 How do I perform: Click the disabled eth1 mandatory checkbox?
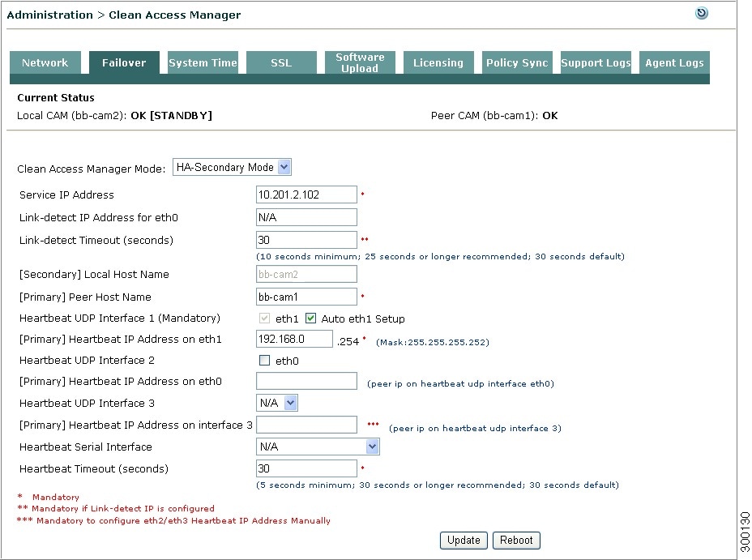[x=264, y=318]
